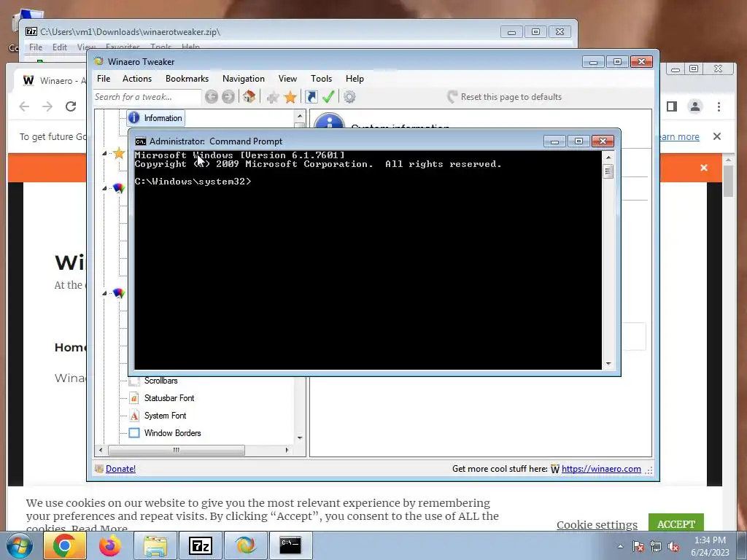Image resolution: width=747 pixels, height=560 pixels.
Task: Open the Edit menu in 7-Zip window
Action: 60,47
